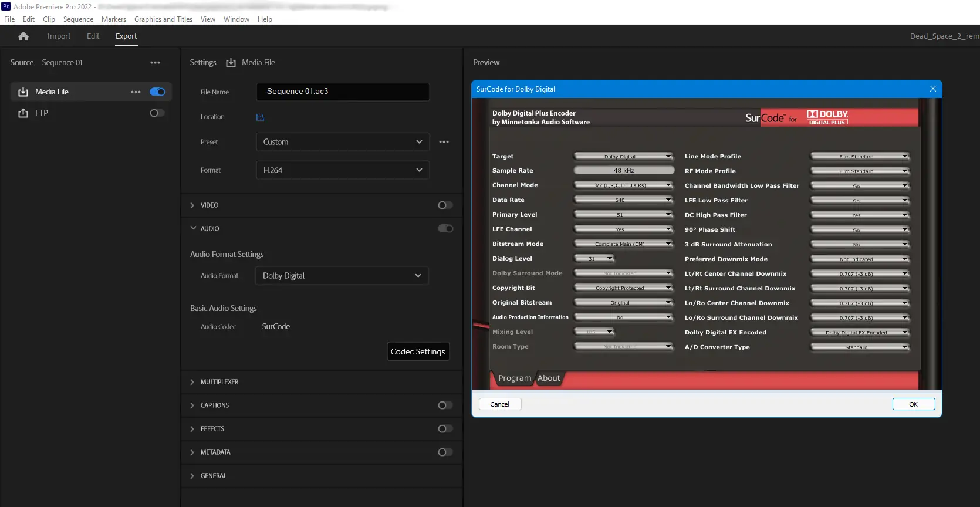Image resolution: width=980 pixels, height=507 pixels.
Task: Open Source Sequence 01 options menu
Action: tap(155, 63)
